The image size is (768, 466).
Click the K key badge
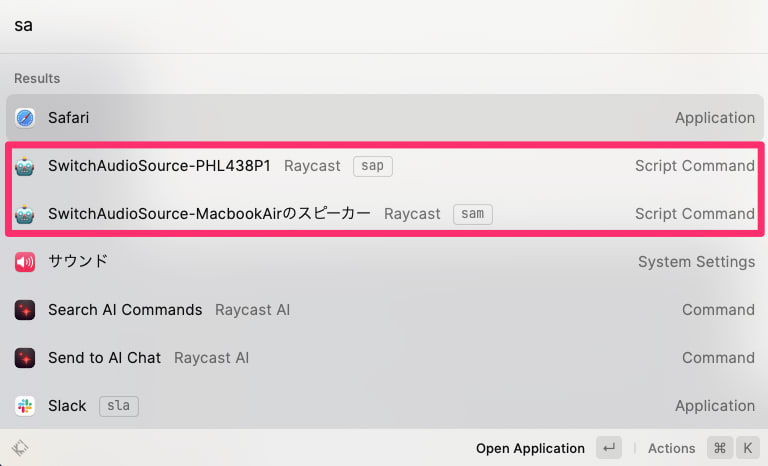(x=747, y=448)
